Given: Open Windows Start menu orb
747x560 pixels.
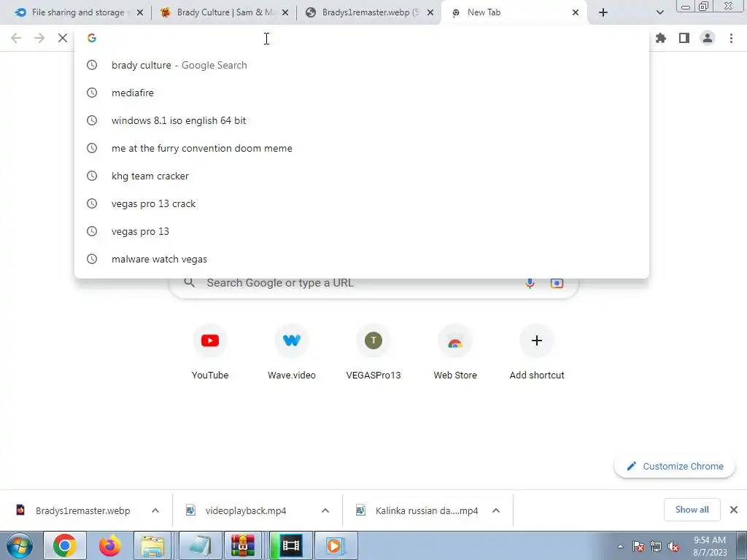Looking at the screenshot, I should 20,545.
